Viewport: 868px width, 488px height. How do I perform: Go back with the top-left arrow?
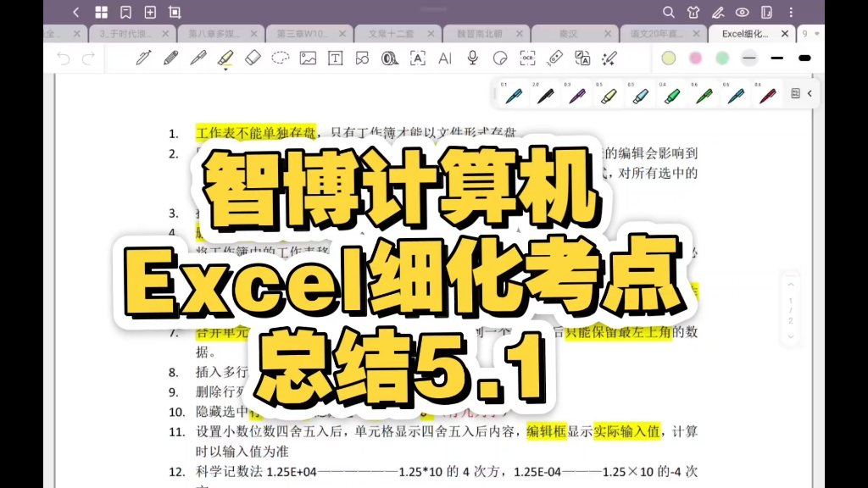pos(75,12)
